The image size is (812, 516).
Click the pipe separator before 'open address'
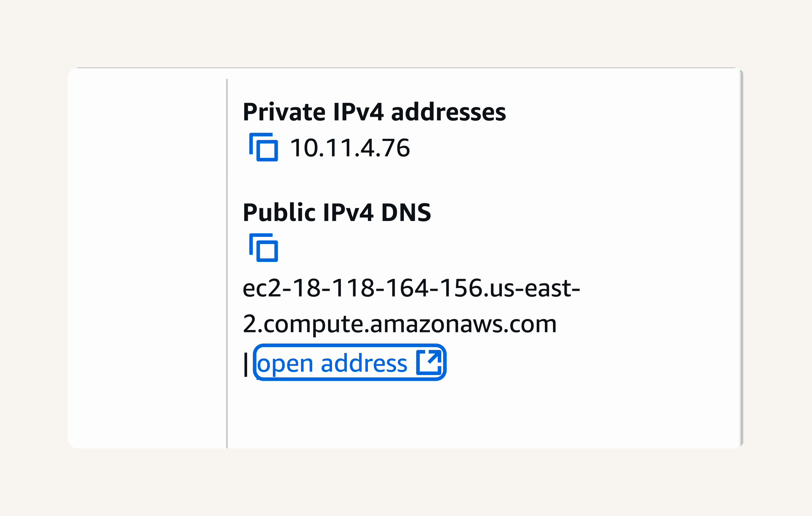(x=246, y=364)
